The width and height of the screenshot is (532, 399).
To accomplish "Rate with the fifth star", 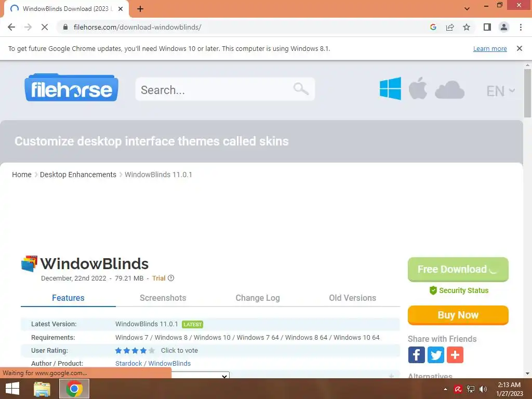I will click(152, 351).
